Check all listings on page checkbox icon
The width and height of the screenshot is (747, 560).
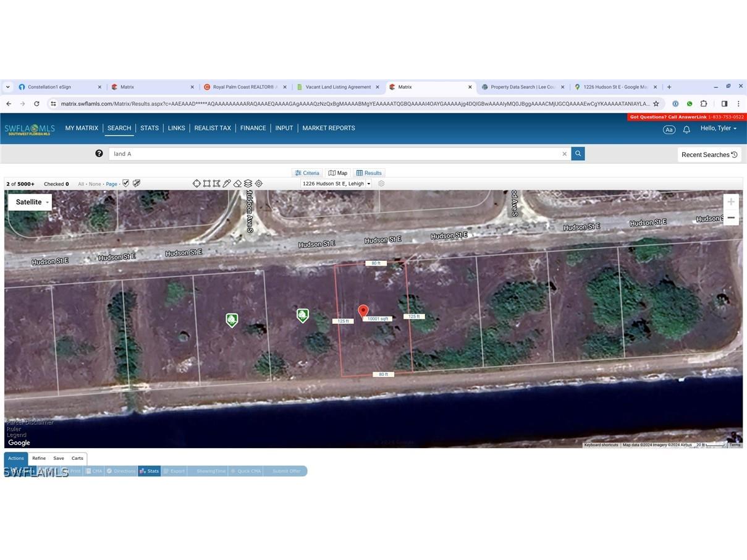pyautogui.click(x=126, y=184)
